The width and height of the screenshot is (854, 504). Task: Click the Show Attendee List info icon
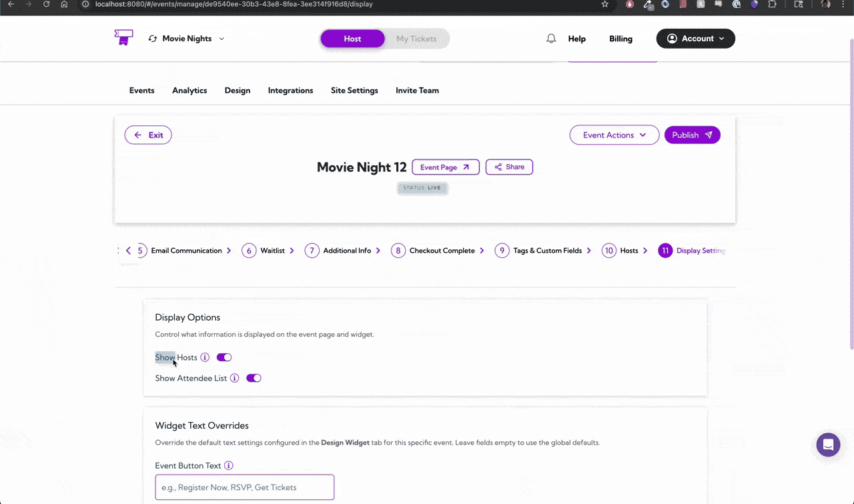(234, 378)
